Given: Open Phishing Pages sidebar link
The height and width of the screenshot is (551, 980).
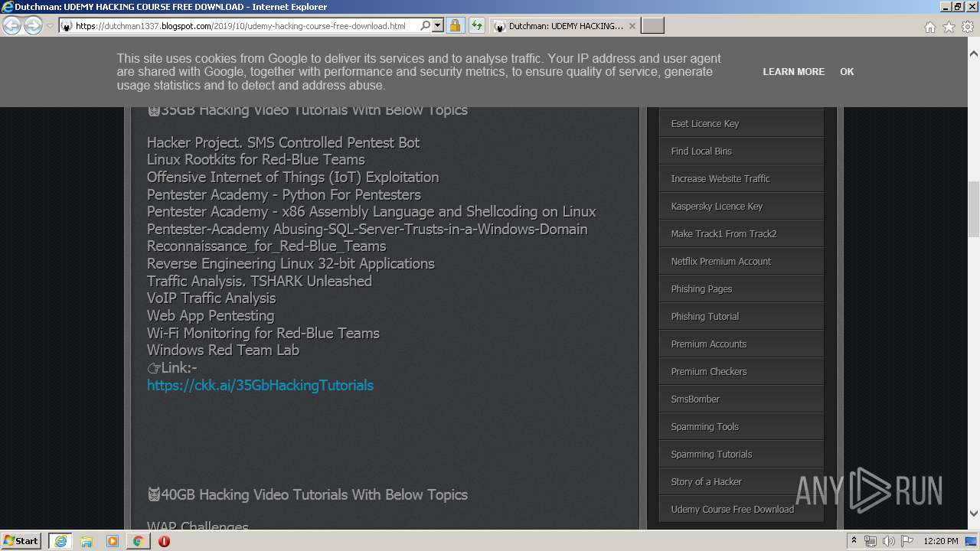Looking at the screenshot, I should click(741, 289).
